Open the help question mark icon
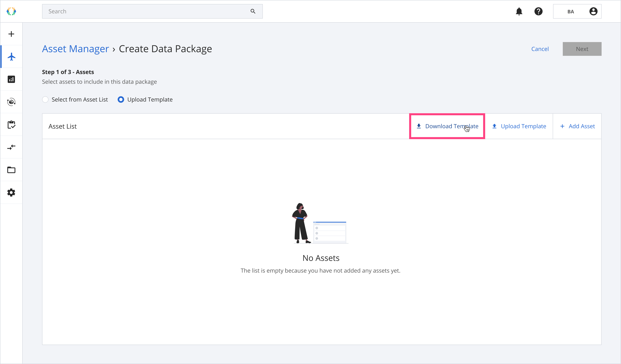The width and height of the screenshot is (621, 364). [539, 11]
